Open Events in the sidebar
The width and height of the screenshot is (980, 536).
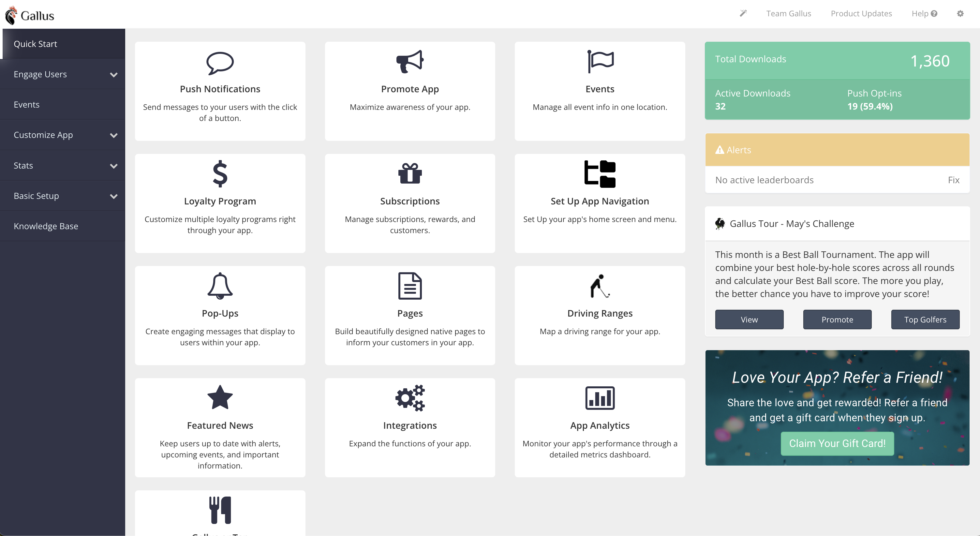(x=62, y=105)
